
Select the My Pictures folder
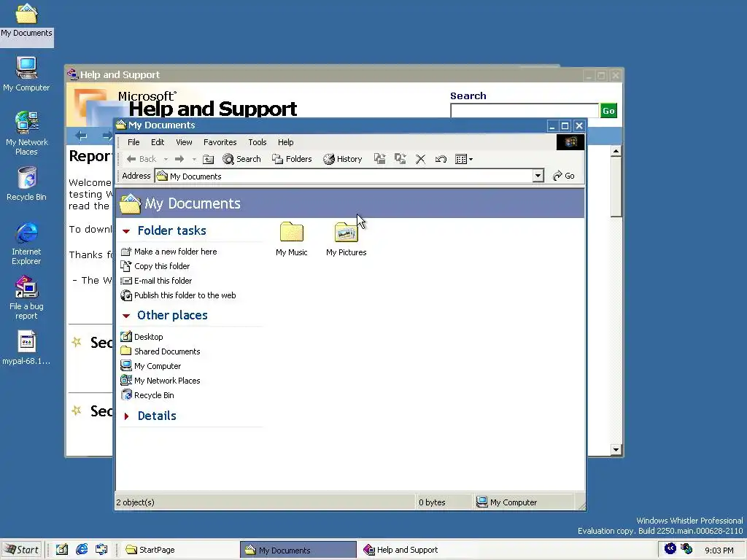(x=347, y=239)
